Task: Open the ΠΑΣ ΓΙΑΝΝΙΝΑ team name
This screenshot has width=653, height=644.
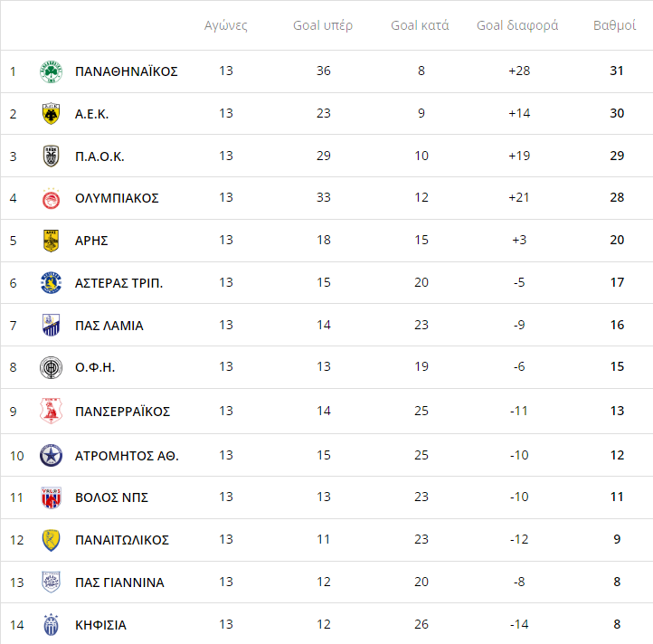Action: (119, 582)
